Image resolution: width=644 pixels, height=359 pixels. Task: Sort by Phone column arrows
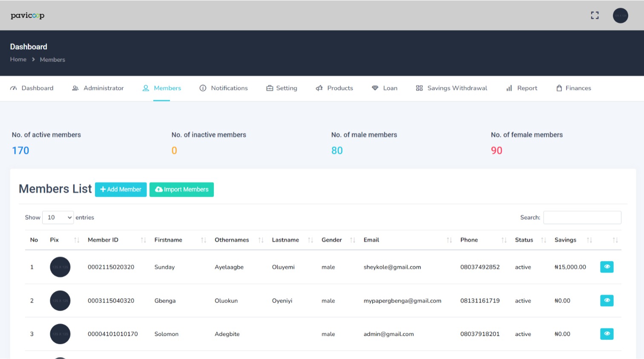(x=504, y=240)
